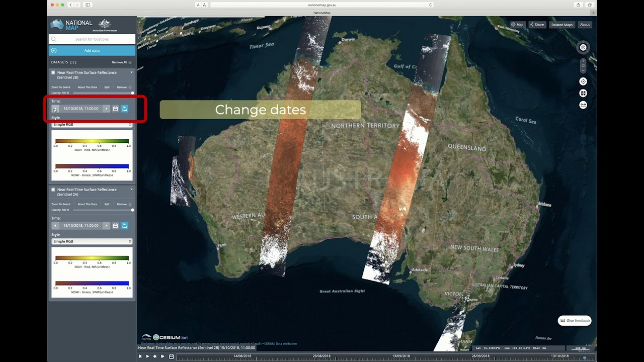The width and height of the screenshot is (644, 362).
Task: Remove the Sentinel 2A dataset
Action: [x=124, y=204]
